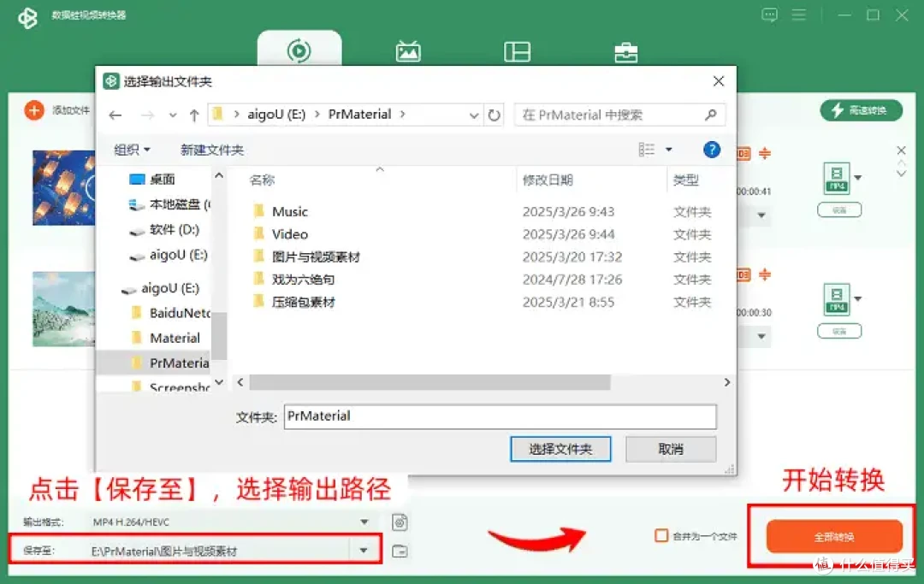Select 桌面 desktop in the navigation tree
924x584 pixels.
click(x=163, y=179)
